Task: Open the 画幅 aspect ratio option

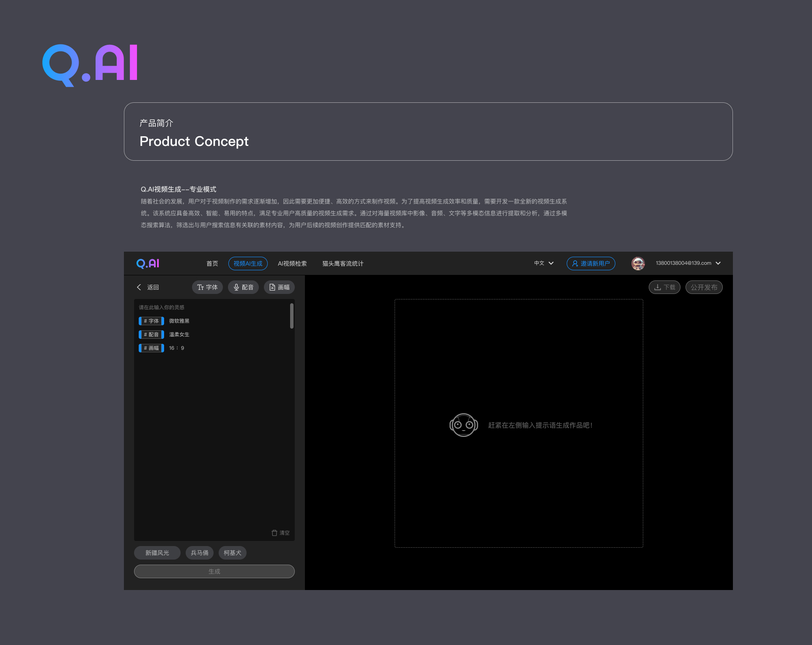Action: tap(279, 287)
